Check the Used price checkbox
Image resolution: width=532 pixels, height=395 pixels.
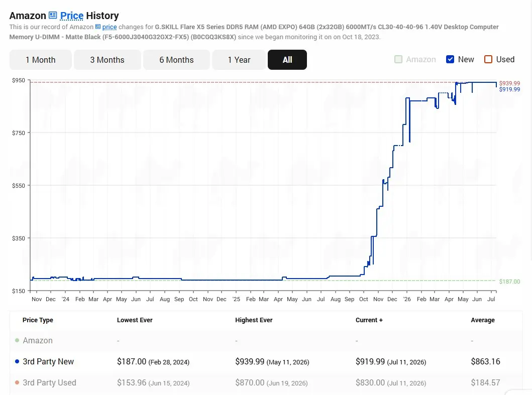(488, 59)
